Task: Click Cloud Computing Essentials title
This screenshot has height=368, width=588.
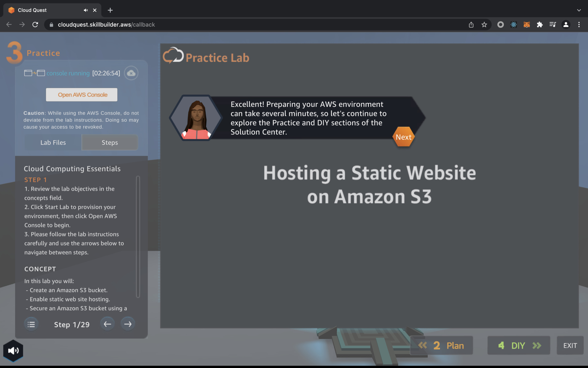Action: 72,169
